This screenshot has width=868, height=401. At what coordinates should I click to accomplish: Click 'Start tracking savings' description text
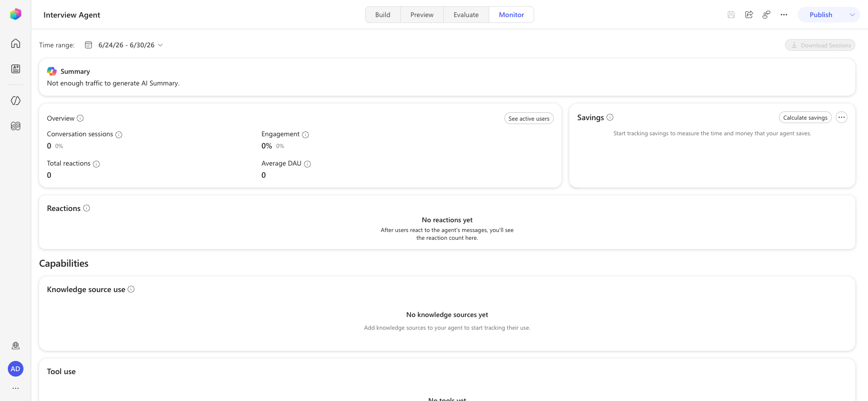click(712, 133)
